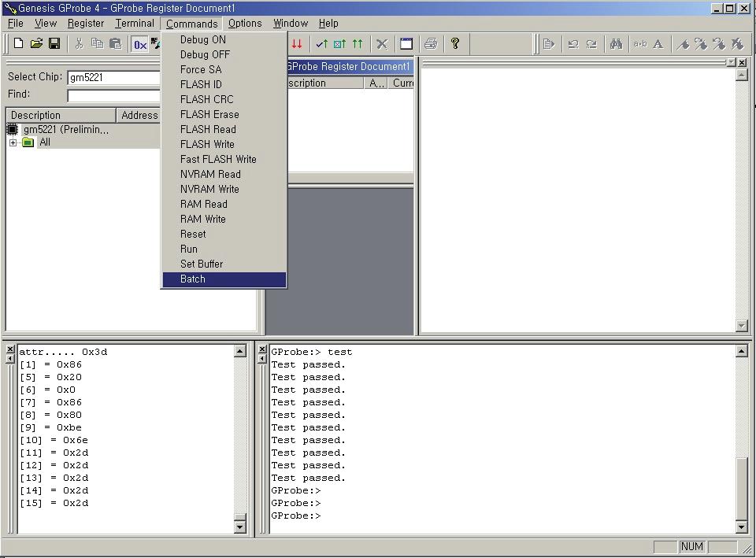Open the Terminal menu
The width and height of the screenshot is (756, 558).
135,23
